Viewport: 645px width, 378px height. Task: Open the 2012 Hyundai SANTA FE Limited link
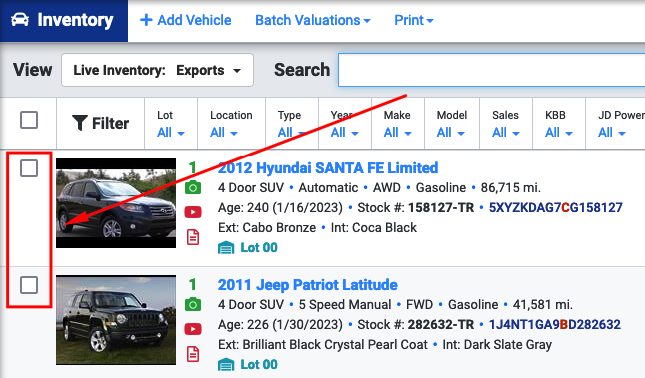point(328,168)
